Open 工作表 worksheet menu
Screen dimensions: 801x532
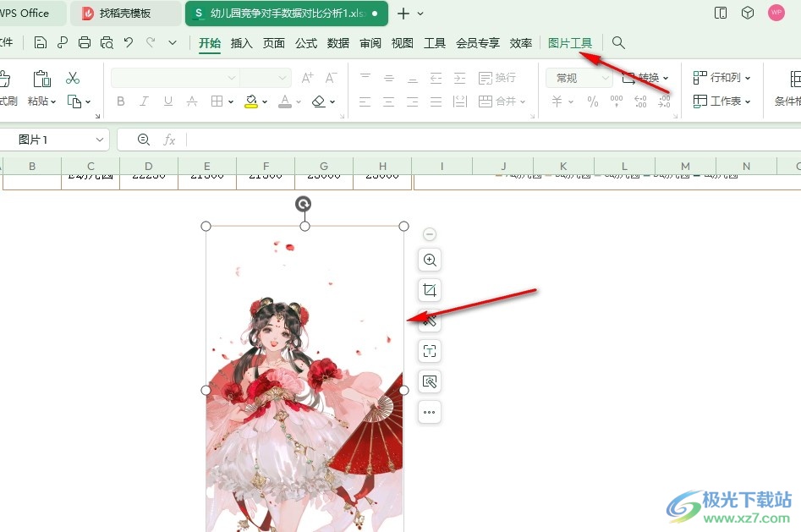pyautogui.click(x=721, y=101)
